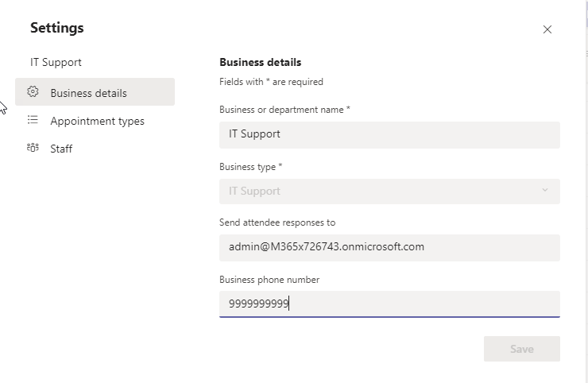The width and height of the screenshot is (588, 383).
Task: Focus the Business or department name field
Action: [389, 134]
